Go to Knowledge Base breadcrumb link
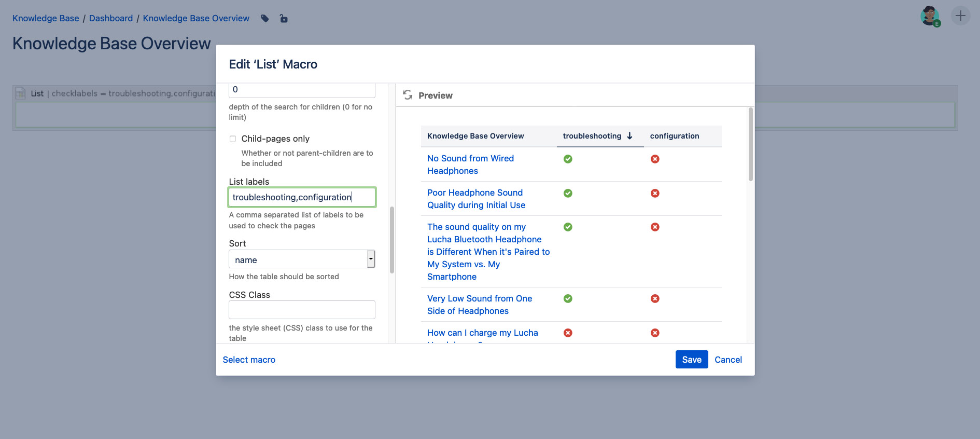980x439 pixels. point(46,18)
